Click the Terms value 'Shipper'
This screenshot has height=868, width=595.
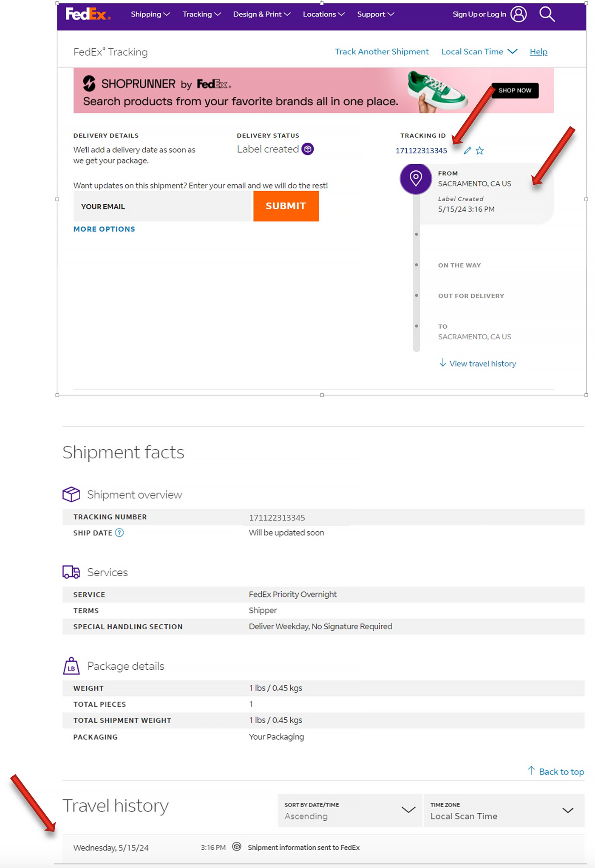point(263,610)
